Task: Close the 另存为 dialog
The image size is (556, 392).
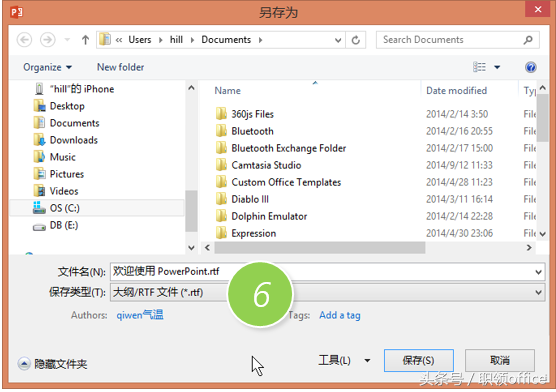Action: (538, 9)
